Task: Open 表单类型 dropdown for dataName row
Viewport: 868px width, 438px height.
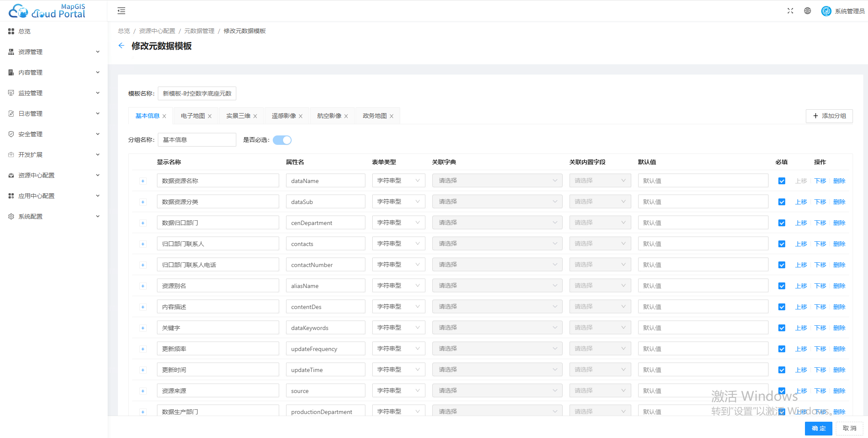Action: click(398, 180)
